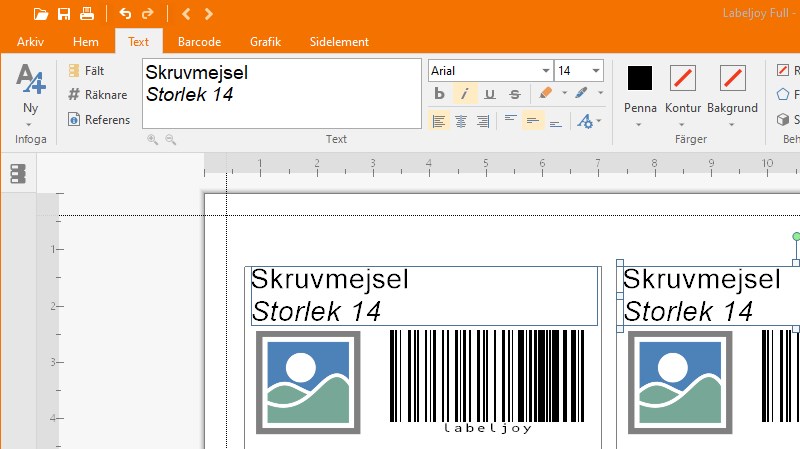Insert a Referens item

(x=99, y=119)
